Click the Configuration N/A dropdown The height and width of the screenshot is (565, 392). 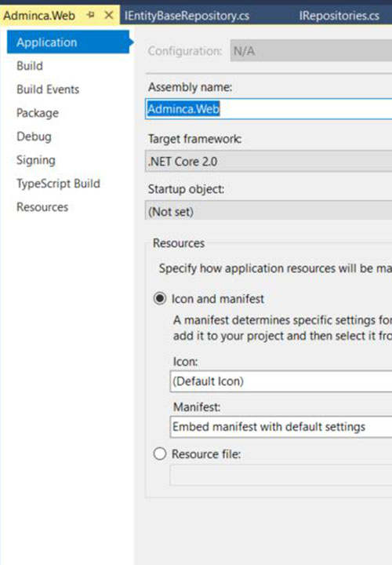coord(311,51)
